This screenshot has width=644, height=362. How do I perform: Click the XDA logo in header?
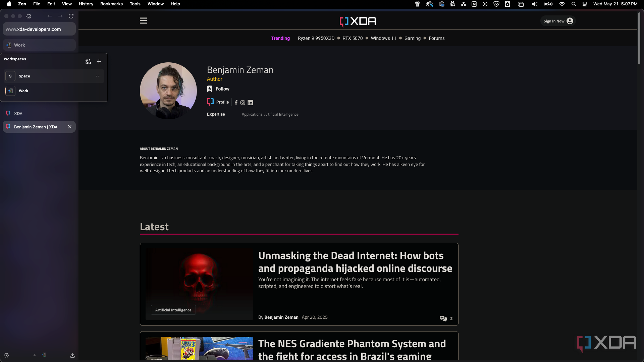click(x=358, y=21)
